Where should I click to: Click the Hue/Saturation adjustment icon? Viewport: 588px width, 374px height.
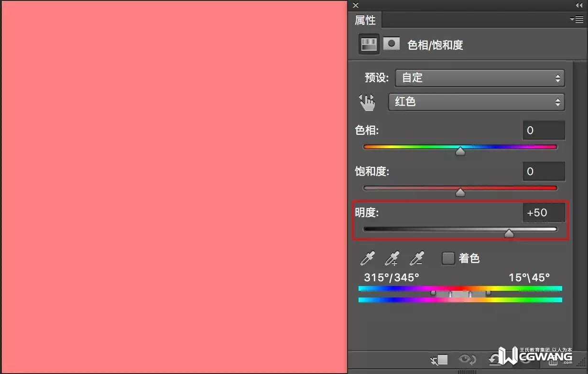[x=369, y=44]
